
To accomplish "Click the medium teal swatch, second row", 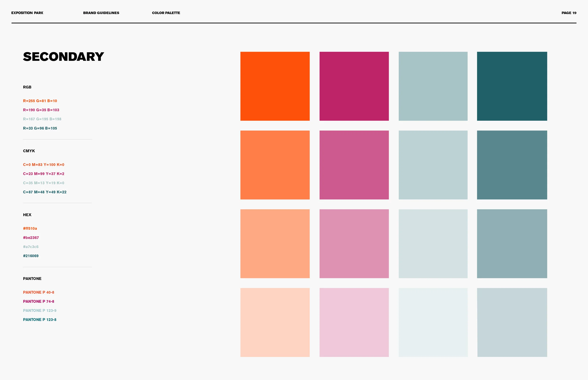I will tap(512, 165).
